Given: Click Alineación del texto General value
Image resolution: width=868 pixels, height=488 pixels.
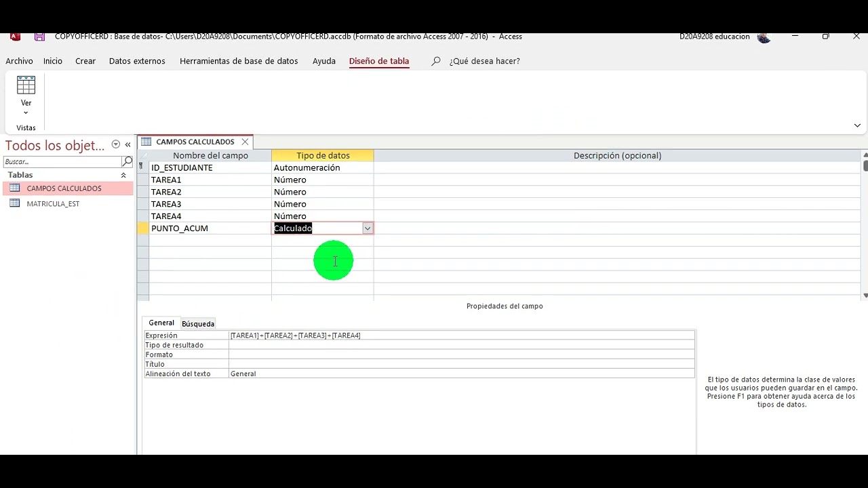Looking at the screenshot, I should coord(462,373).
